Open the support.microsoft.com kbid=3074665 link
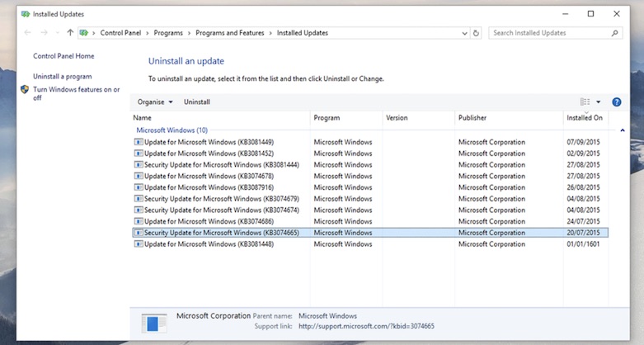This screenshot has width=644, height=345. pos(366,326)
